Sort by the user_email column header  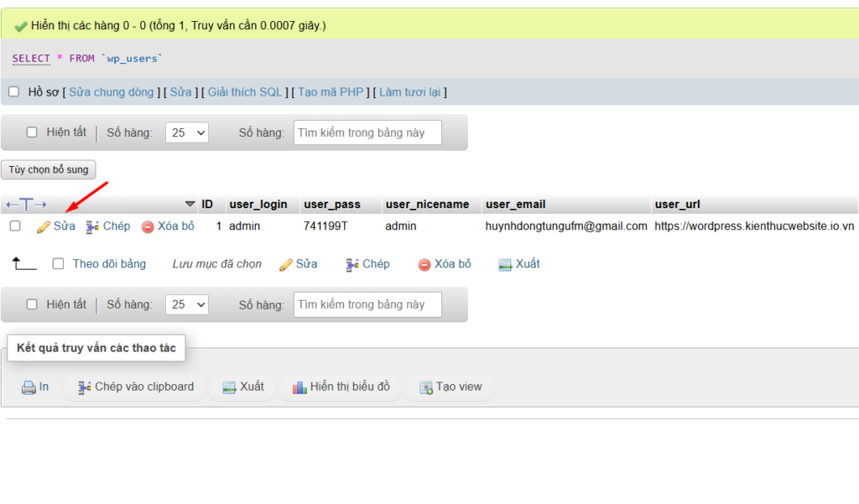516,205
